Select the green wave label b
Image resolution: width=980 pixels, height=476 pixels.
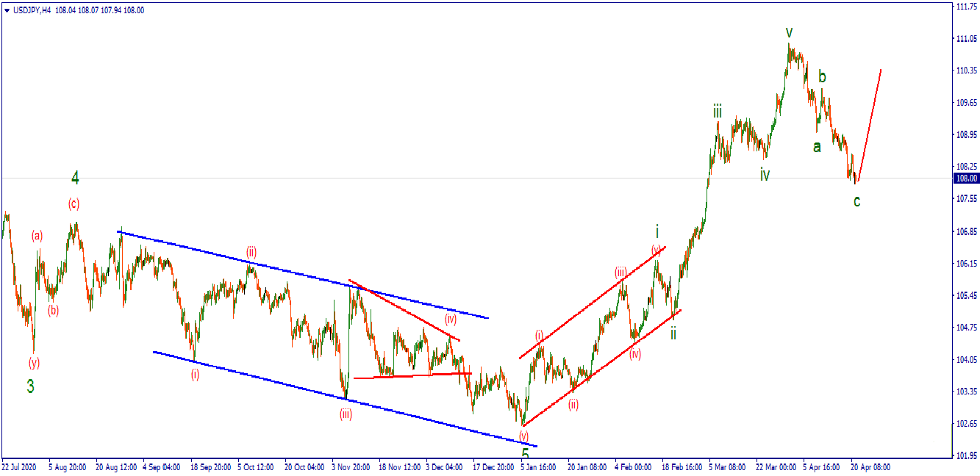tap(822, 76)
